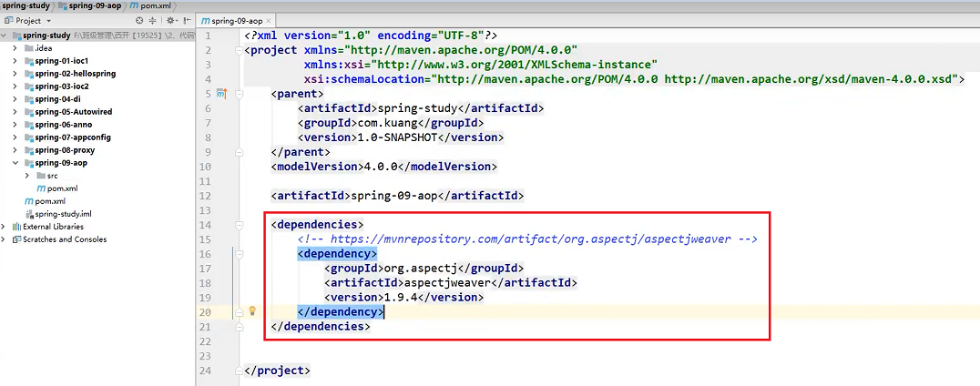The image size is (980, 386).
Task: Select spring-05-Autowired in project tree
Action: (74, 112)
